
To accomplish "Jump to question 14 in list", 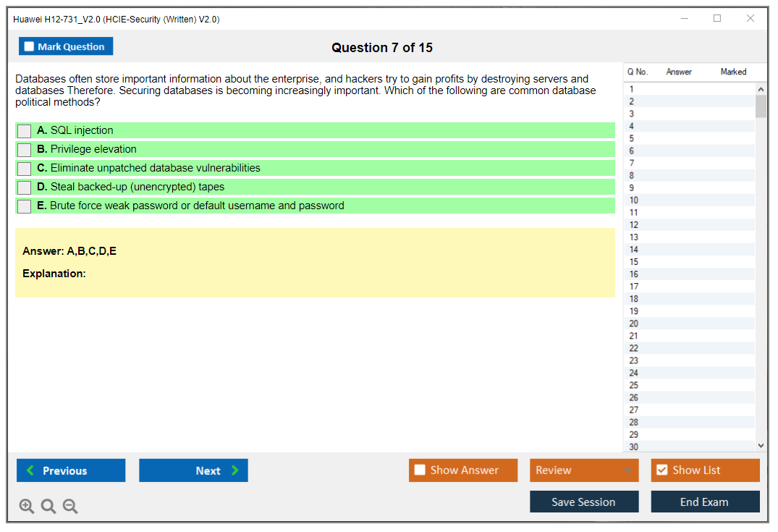I will point(634,250).
